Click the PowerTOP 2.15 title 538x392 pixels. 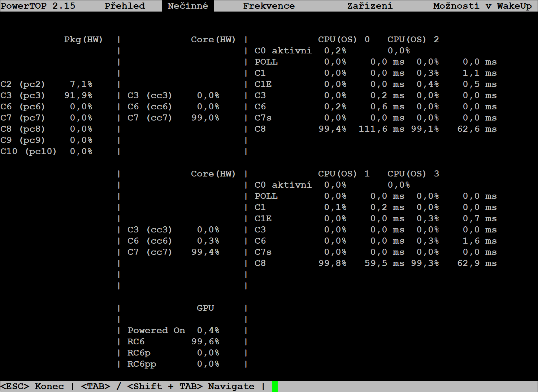click(38, 6)
